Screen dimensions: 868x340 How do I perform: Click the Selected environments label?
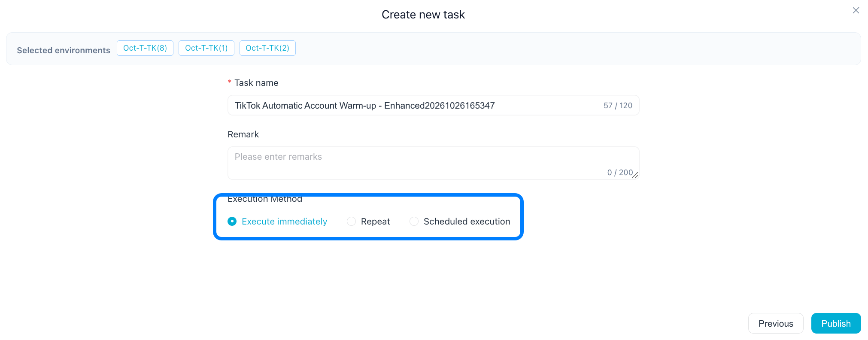(64, 50)
